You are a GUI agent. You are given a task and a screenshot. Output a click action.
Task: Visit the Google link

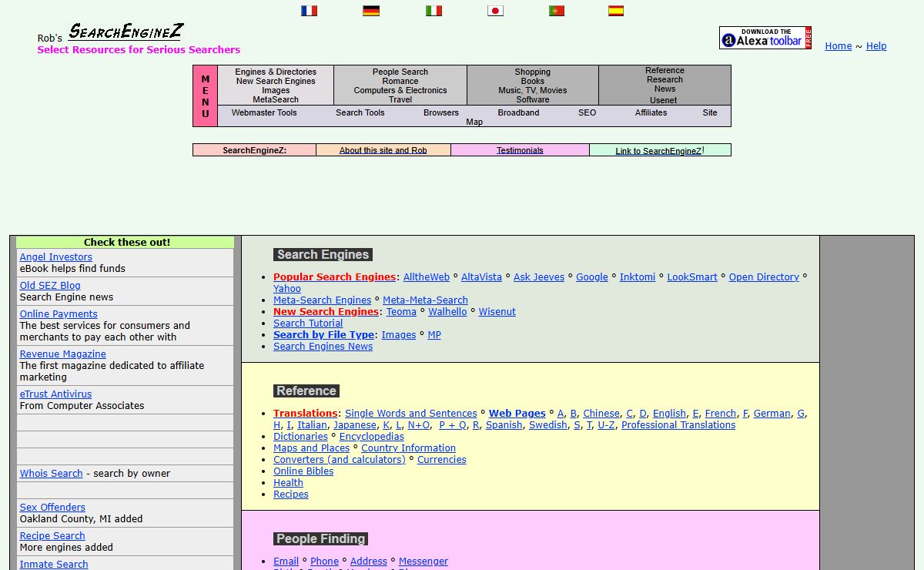pos(592,277)
